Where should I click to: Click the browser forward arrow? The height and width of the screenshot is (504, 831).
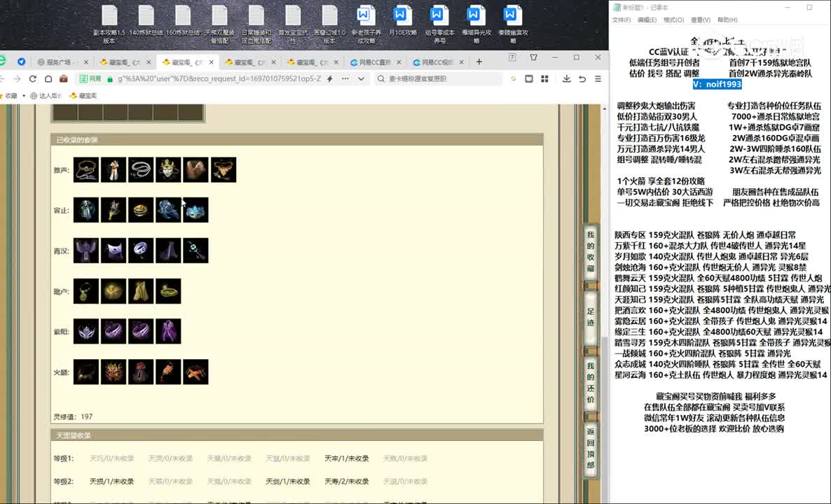17,79
